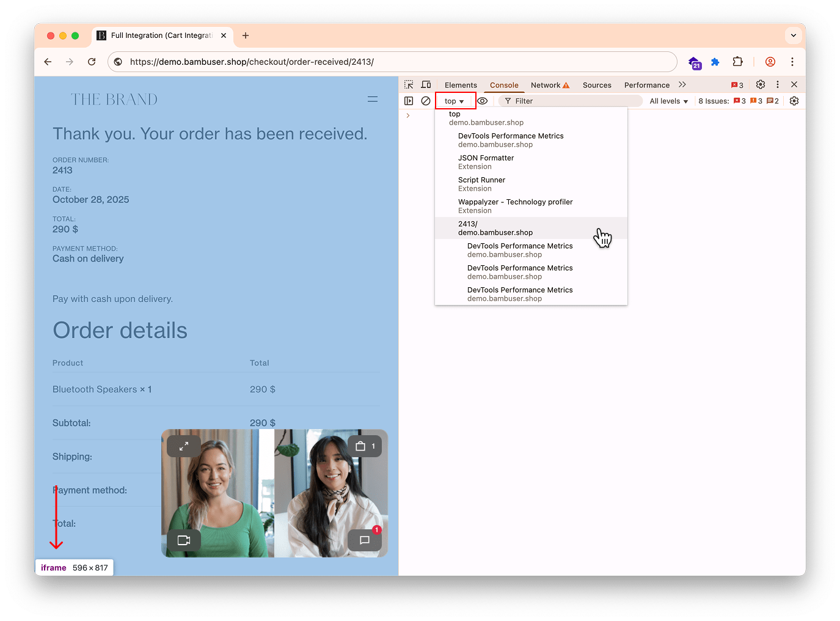Click into the console Filter input field
This screenshot has height=621, width=840.
[x=568, y=100]
